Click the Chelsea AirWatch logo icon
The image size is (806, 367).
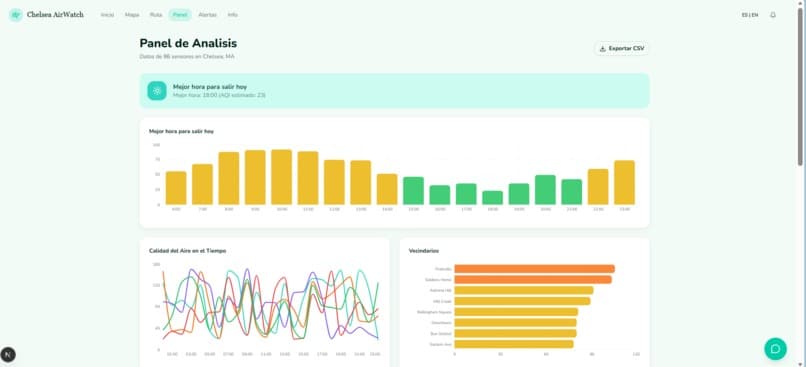pos(15,15)
